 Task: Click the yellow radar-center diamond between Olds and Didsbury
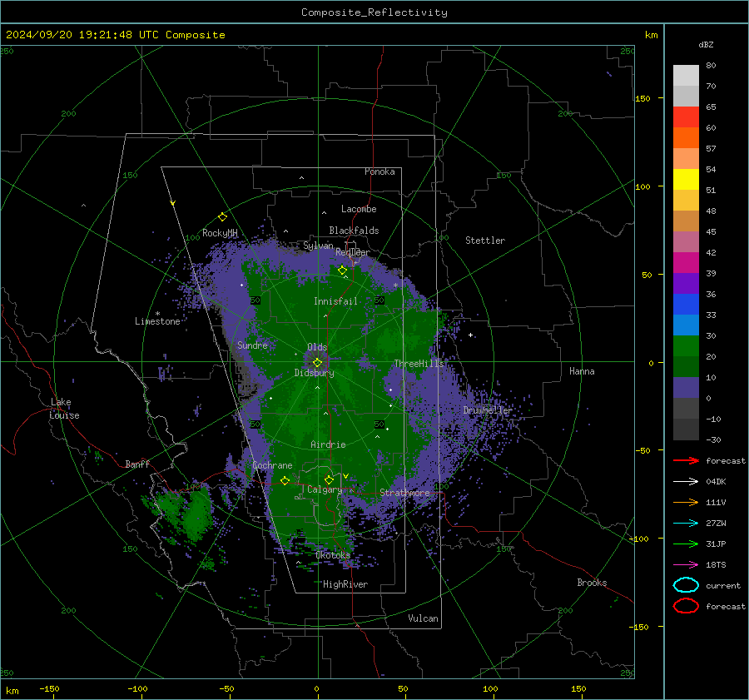[317, 363]
